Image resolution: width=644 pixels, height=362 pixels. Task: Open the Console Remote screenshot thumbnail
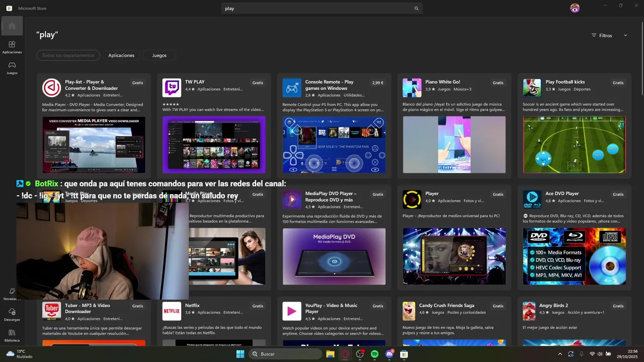click(x=334, y=145)
